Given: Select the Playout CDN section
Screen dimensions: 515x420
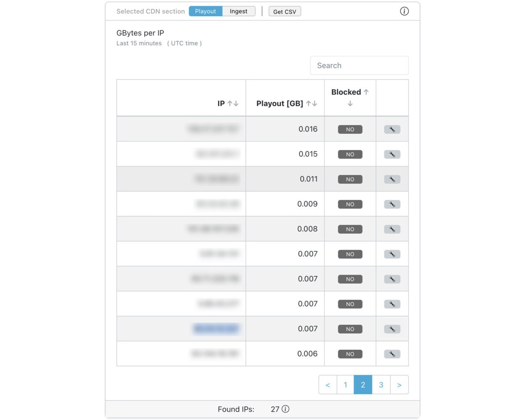Looking at the screenshot, I should point(206,11).
